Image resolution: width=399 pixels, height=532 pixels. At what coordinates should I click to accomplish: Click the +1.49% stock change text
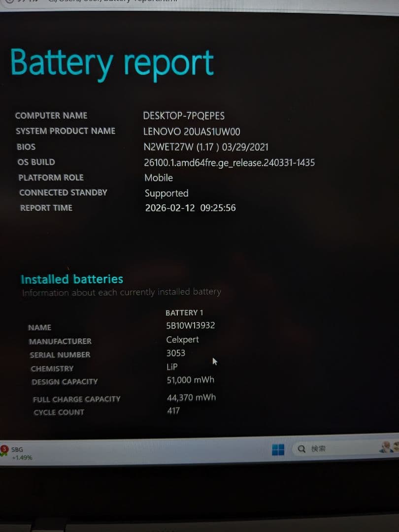click(22, 458)
